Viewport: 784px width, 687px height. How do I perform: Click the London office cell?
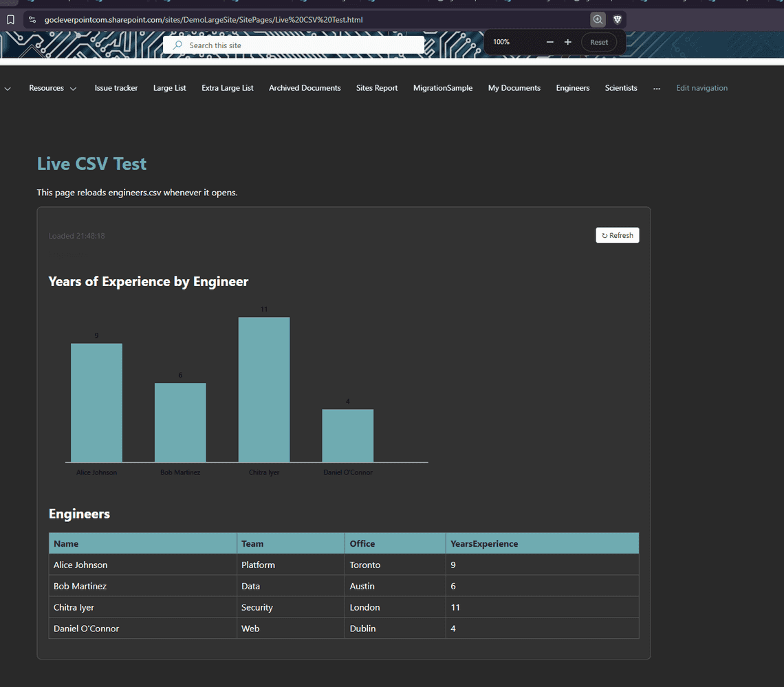point(395,607)
